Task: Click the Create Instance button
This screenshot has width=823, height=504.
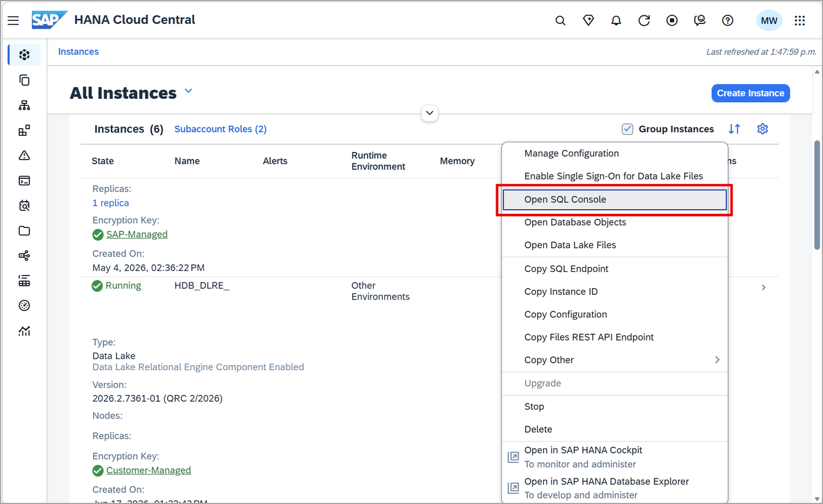Action: pos(750,93)
